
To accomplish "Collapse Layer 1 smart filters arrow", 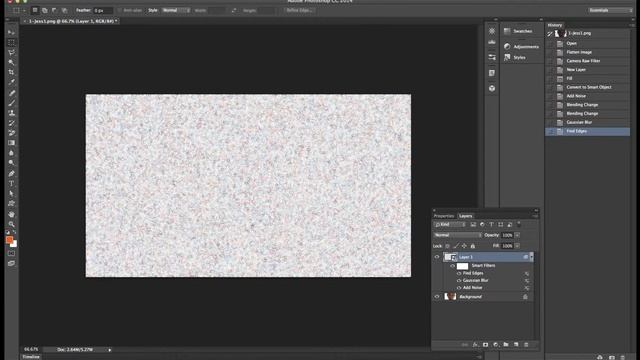I will (531, 257).
